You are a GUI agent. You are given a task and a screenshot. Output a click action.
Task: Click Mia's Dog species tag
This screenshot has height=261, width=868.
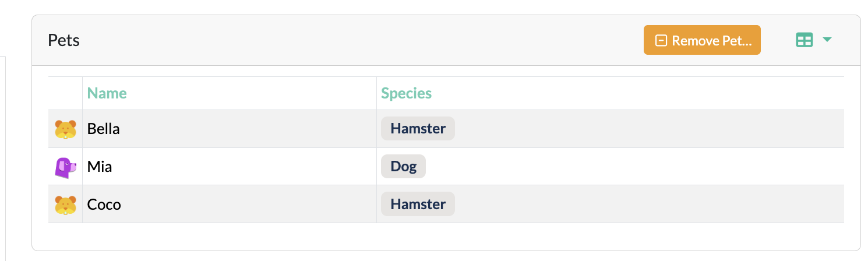pos(403,167)
